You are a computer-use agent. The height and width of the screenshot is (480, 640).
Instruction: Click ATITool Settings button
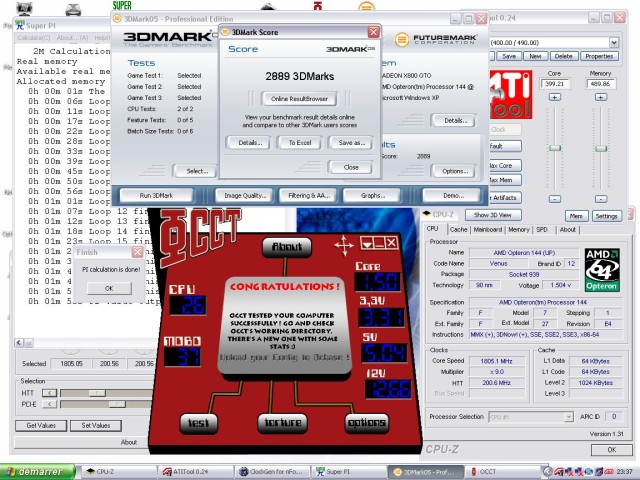tap(606, 216)
